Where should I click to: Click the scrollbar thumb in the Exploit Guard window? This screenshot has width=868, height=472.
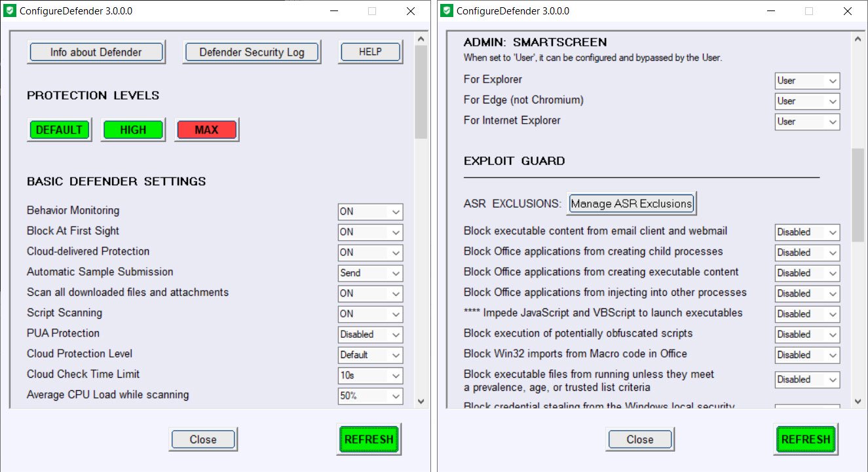click(858, 195)
